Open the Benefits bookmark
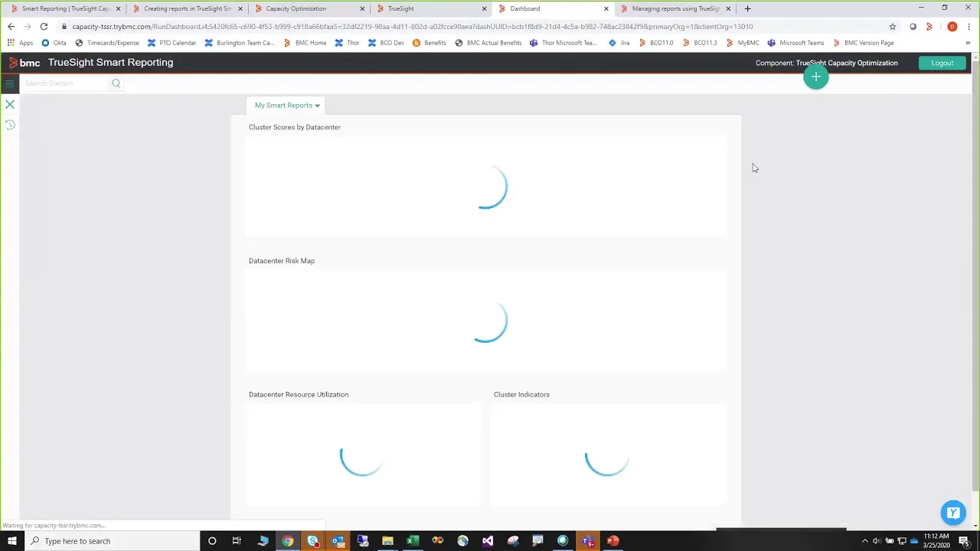Image resolution: width=980 pixels, height=551 pixels. 430,43
